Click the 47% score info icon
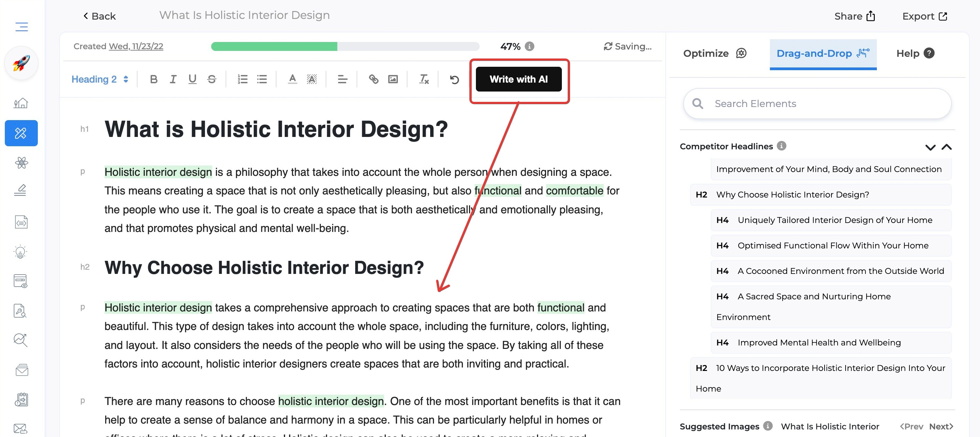Image resolution: width=980 pixels, height=437 pixels. [x=529, y=46]
